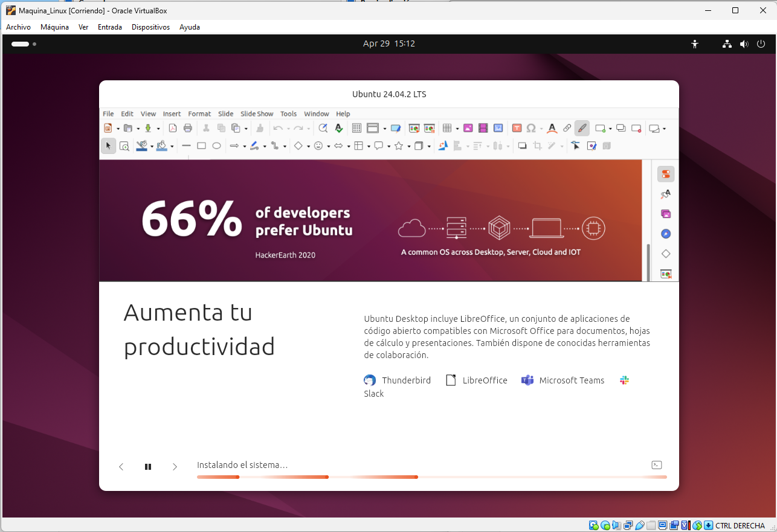The width and height of the screenshot is (777, 532).
Task: Expand the Dispositivos menu
Action: pyautogui.click(x=150, y=27)
